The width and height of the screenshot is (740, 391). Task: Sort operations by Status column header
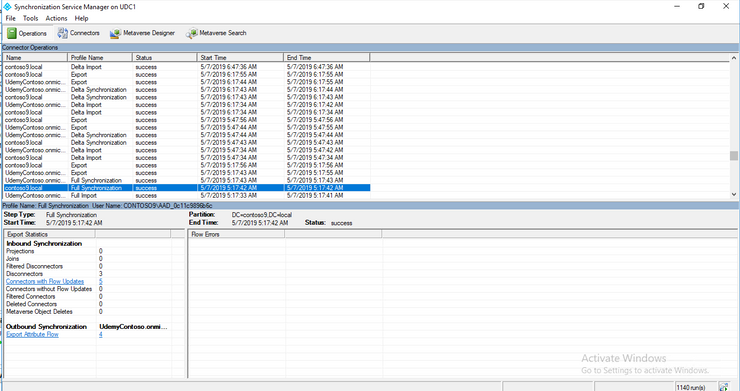click(x=165, y=58)
